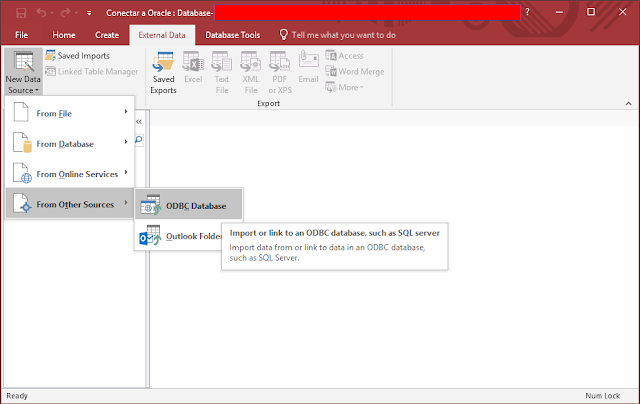The width and height of the screenshot is (640, 404).
Task: Click the PDF or XPS export icon
Action: 280,73
